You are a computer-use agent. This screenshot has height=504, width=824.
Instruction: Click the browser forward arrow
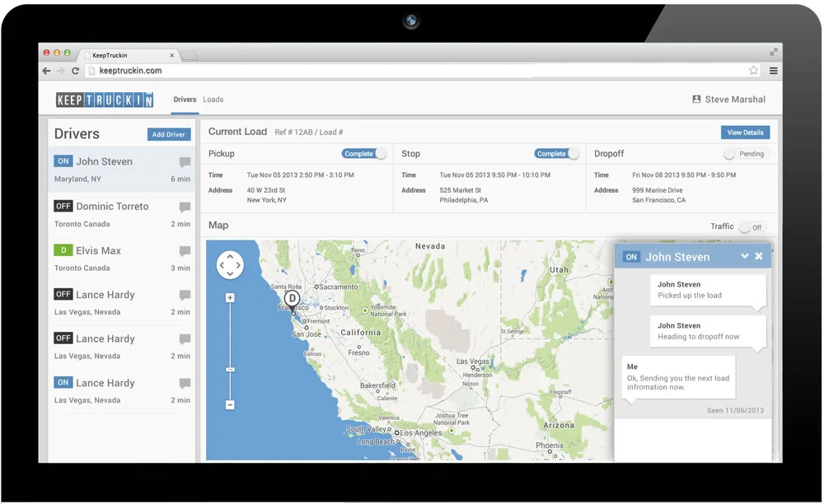pyautogui.click(x=61, y=70)
